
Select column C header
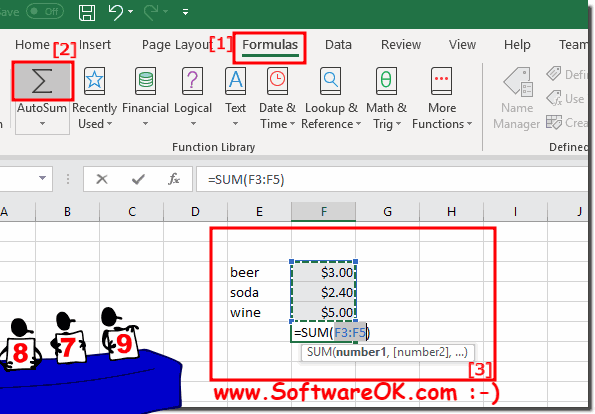tap(132, 211)
